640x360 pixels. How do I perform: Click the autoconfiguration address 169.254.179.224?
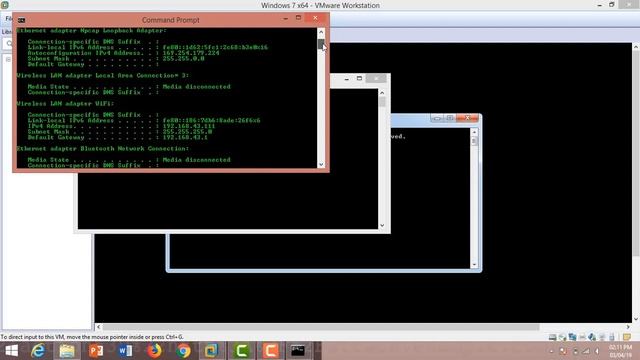coord(191,53)
